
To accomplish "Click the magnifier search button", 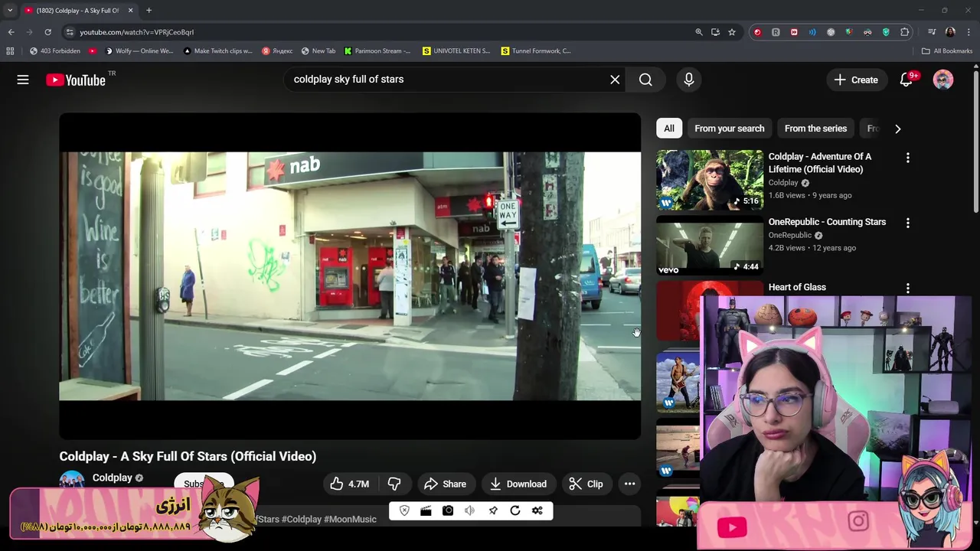I will coord(645,80).
